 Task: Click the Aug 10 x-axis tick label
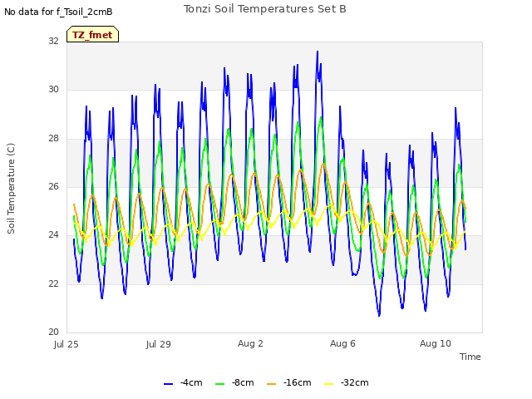[x=436, y=343]
